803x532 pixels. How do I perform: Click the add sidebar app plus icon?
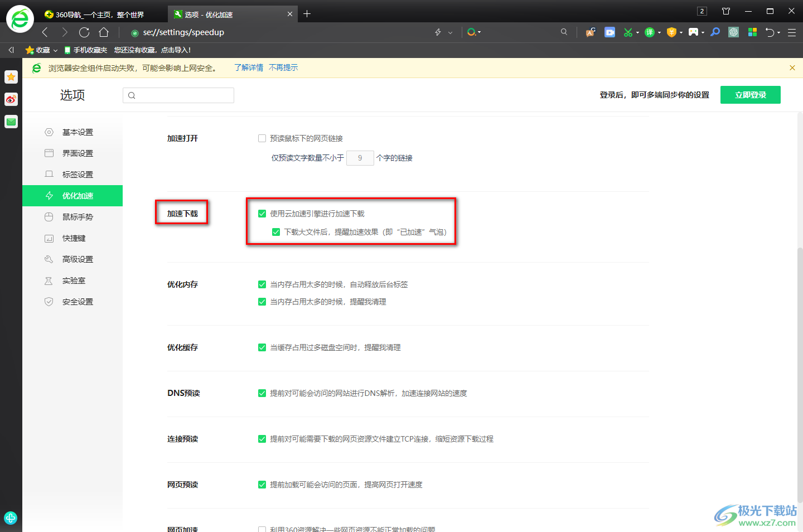coord(11,518)
